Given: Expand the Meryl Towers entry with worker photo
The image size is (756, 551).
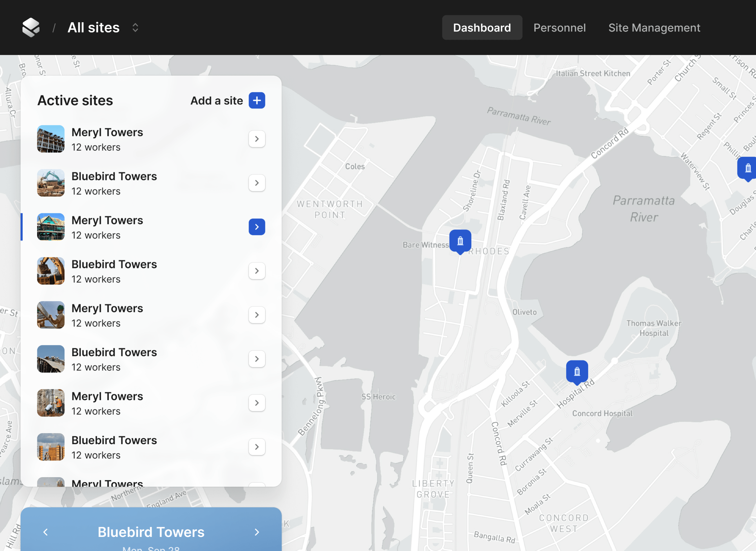Looking at the screenshot, I should tap(257, 315).
